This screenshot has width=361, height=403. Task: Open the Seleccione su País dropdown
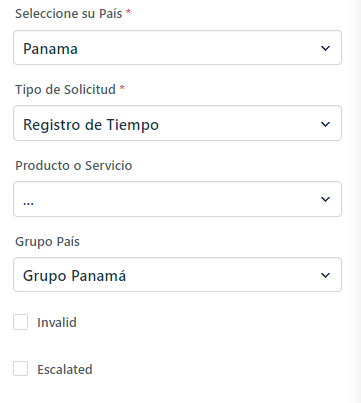coord(177,48)
